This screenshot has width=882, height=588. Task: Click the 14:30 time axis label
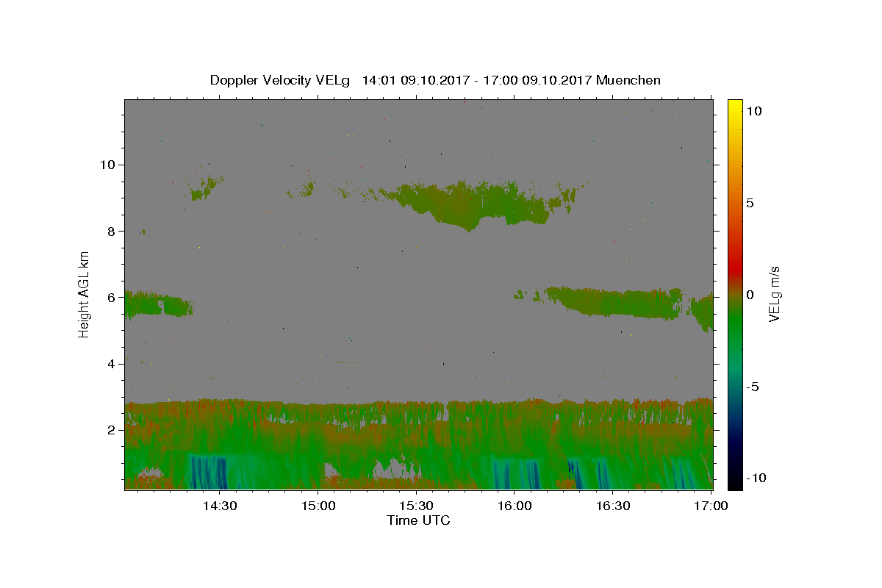220,506
